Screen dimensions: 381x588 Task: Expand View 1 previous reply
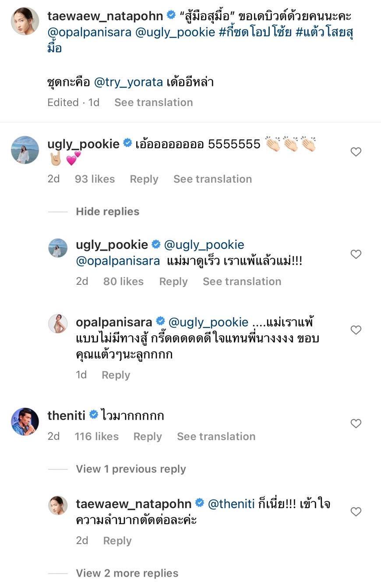point(131,469)
